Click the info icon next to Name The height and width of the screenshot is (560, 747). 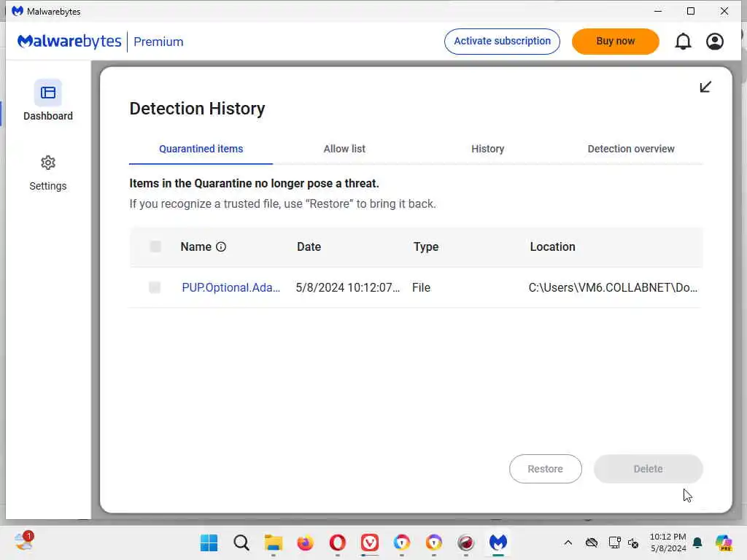click(221, 246)
